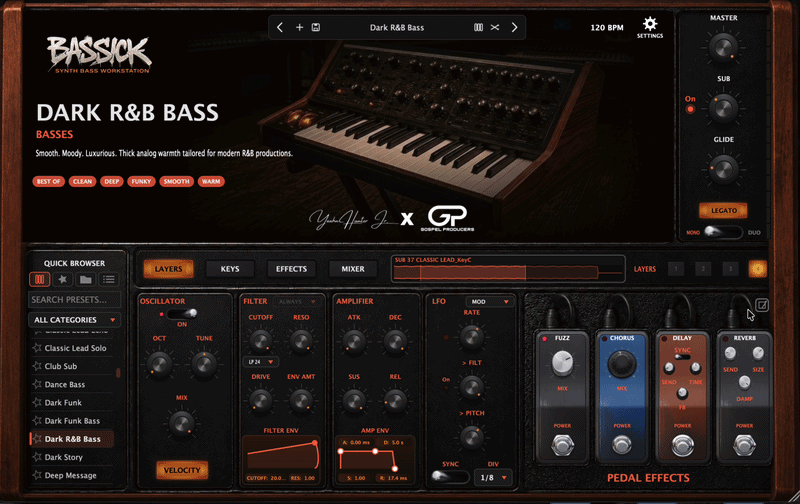Click the Fuzz pedal power footswitch
The image size is (800, 504).
coord(562,445)
